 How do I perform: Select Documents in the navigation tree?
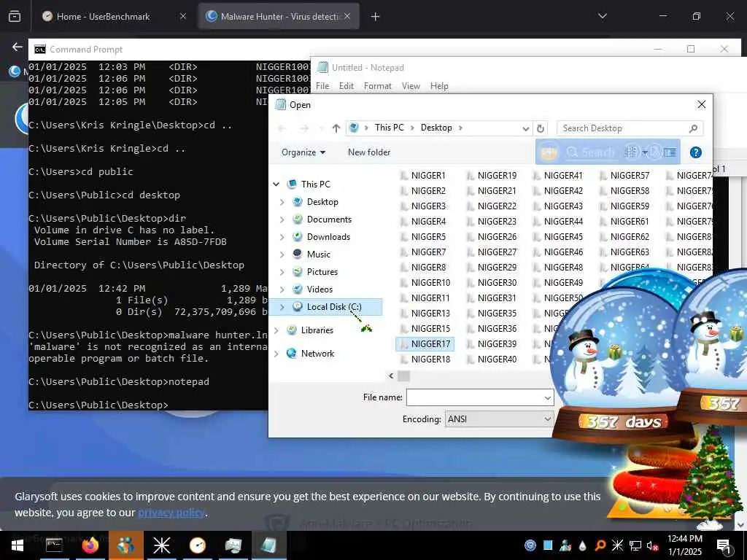pyautogui.click(x=329, y=219)
